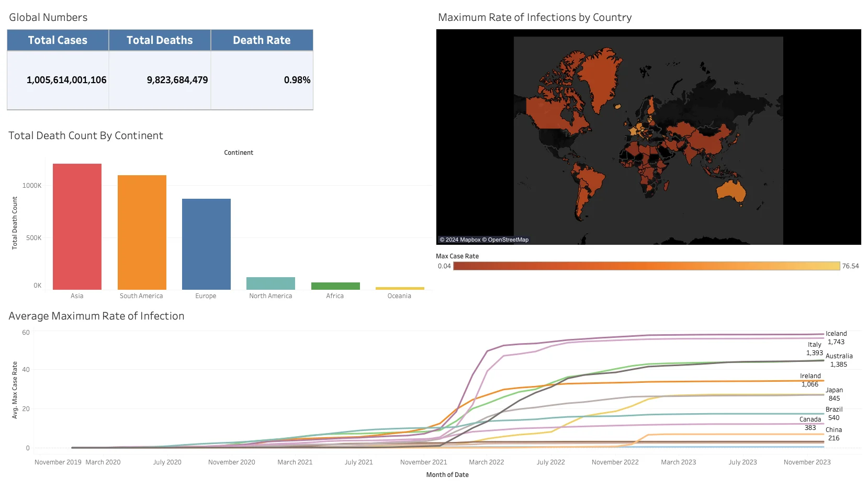The width and height of the screenshot is (868, 489).
Task: Select the Japan 845 label
Action: pos(835,394)
